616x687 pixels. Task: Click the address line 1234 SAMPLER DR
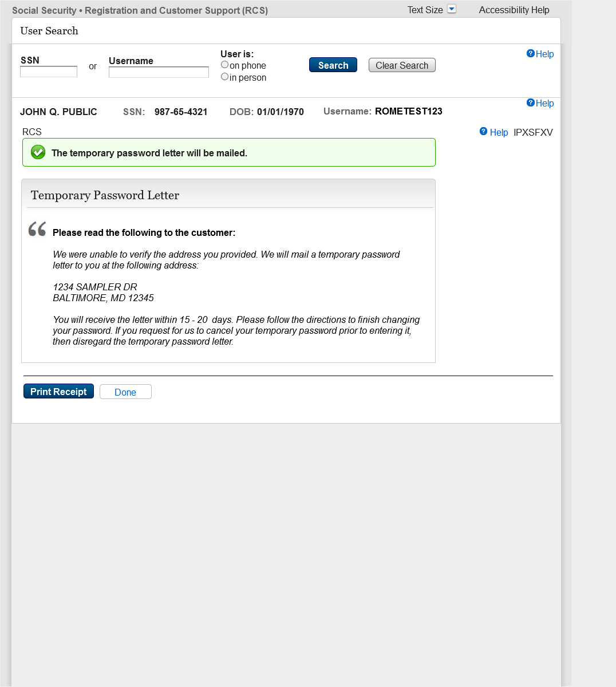point(95,287)
